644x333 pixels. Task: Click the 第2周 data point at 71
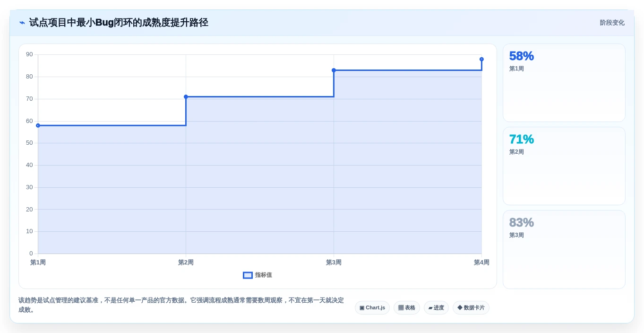pyautogui.click(x=186, y=96)
